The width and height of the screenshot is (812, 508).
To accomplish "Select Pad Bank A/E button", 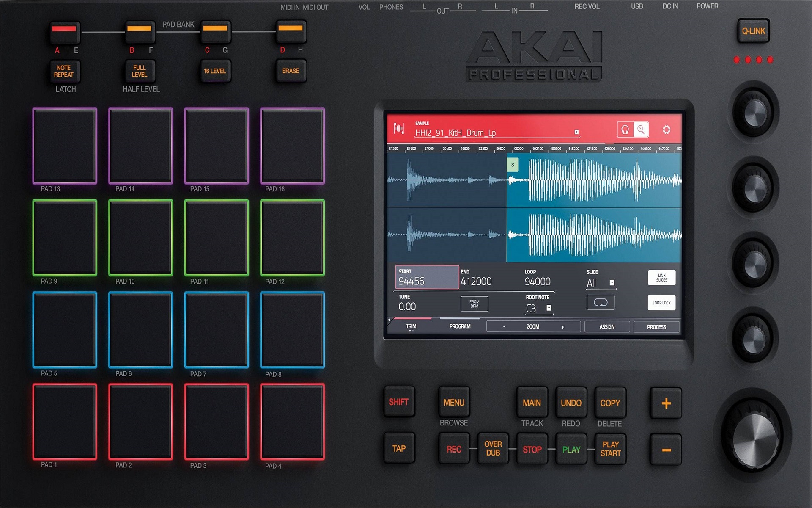I will 64,31.
